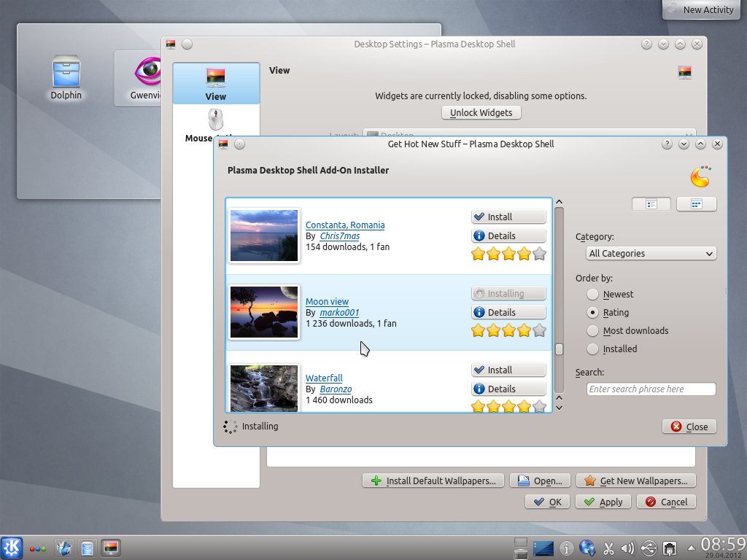Open the Constanta, Romania link

[x=345, y=225]
